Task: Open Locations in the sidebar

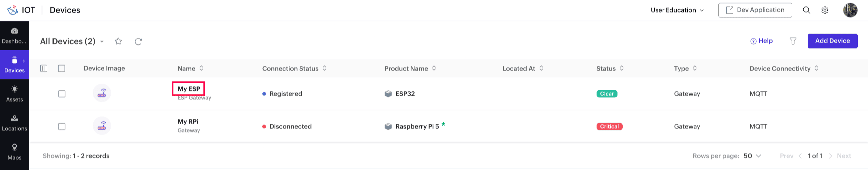Action: click(x=15, y=123)
